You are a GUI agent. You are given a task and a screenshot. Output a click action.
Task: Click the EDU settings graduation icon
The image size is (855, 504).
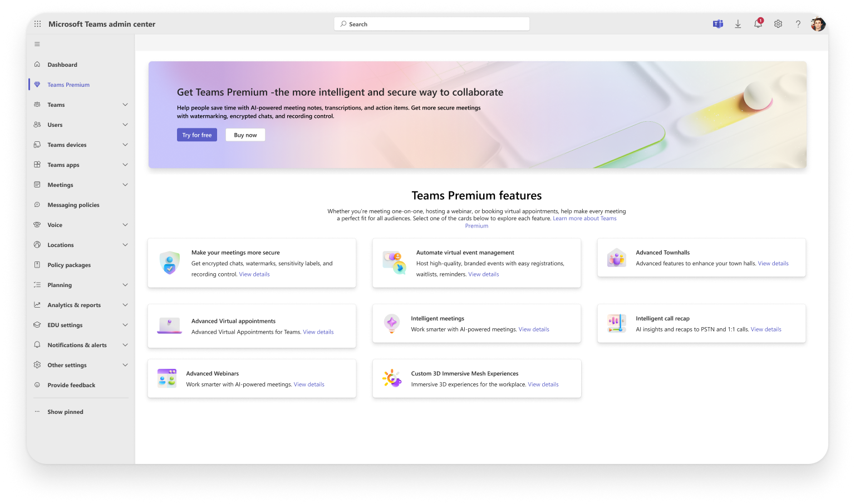point(37,325)
